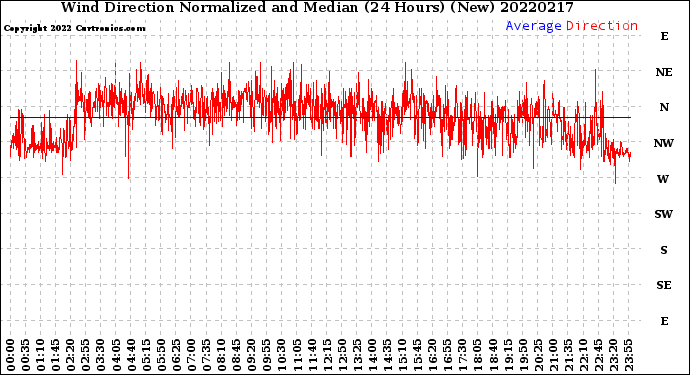Click the 11:05 time label
Viewport: 690px width, 375px height.
297,356
